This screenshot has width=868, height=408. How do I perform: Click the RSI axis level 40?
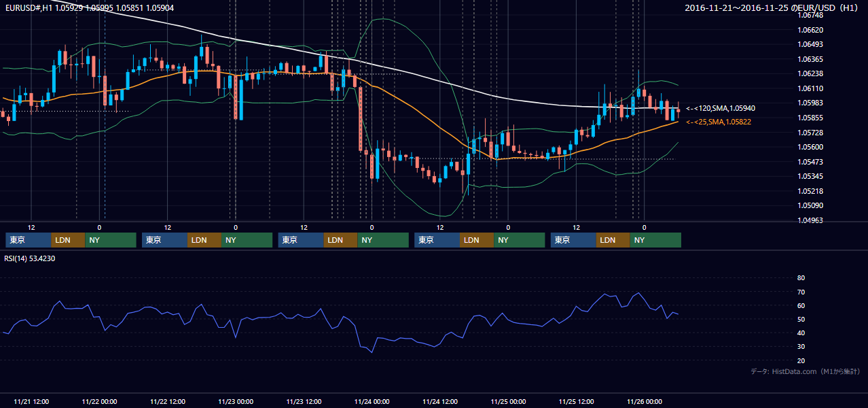click(x=801, y=333)
